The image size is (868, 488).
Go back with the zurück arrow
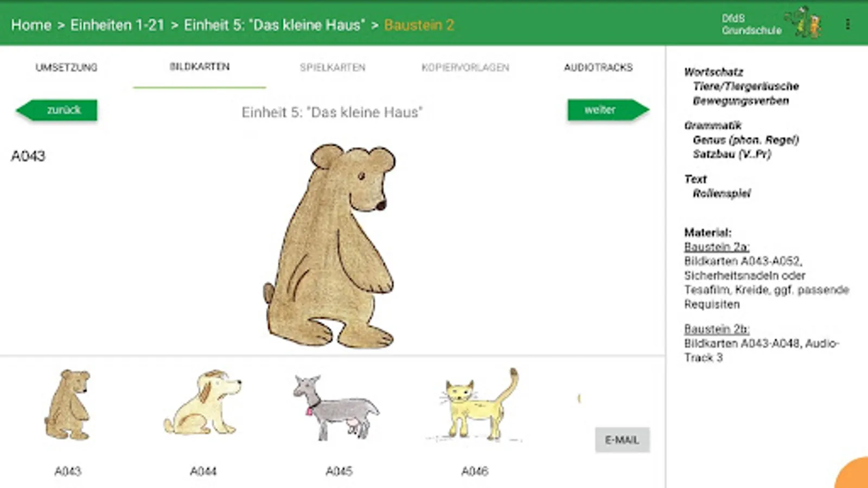[x=57, y=110]
